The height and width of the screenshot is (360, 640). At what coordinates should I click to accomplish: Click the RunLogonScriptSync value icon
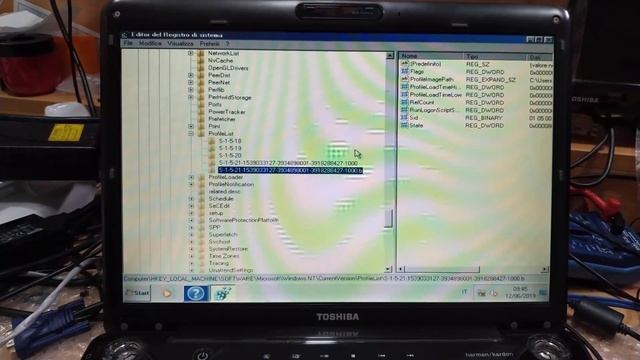click(404, 110)
